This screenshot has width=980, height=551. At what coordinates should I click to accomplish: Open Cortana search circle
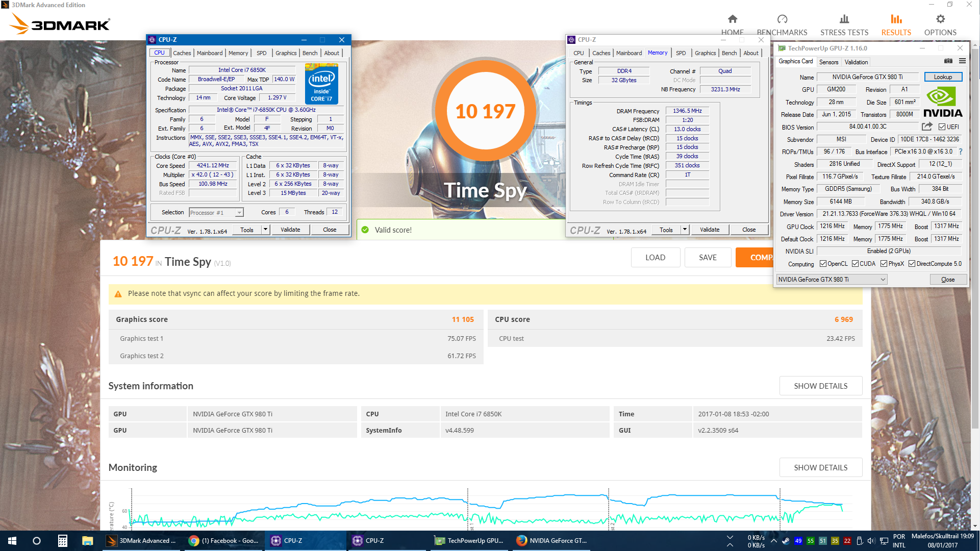[x=37, y=541]
